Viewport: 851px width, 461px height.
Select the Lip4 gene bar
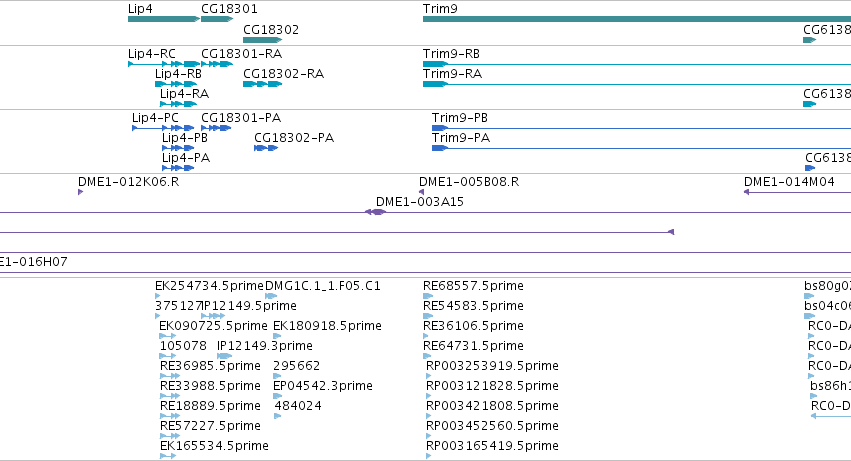(x=164, y=19)
